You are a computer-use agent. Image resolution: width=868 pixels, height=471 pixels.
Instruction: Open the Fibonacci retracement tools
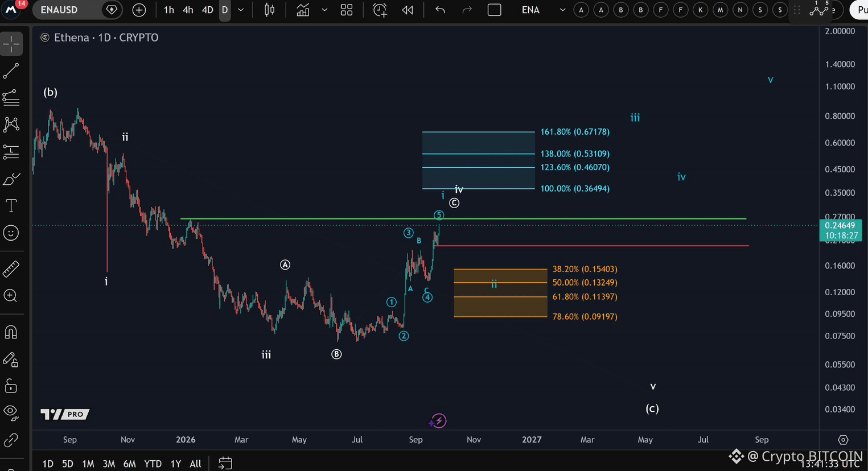click(x=11, y=98)
